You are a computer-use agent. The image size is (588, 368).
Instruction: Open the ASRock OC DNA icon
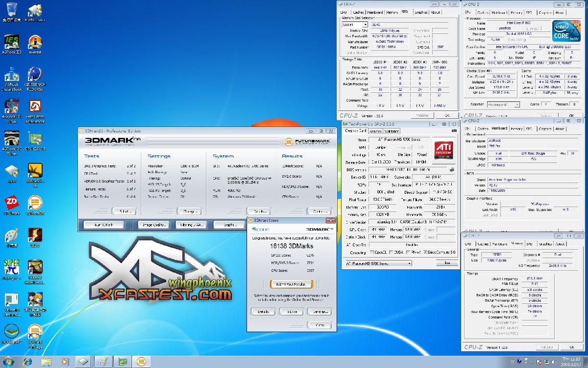pyautogui.click(x=11, y=110)
